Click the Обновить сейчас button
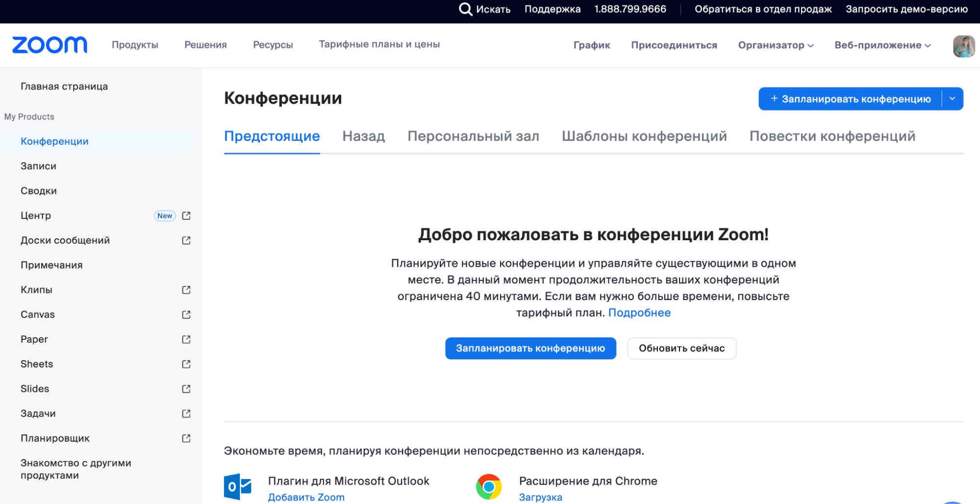This screenshot has height=504, width=980. [681, 348]
